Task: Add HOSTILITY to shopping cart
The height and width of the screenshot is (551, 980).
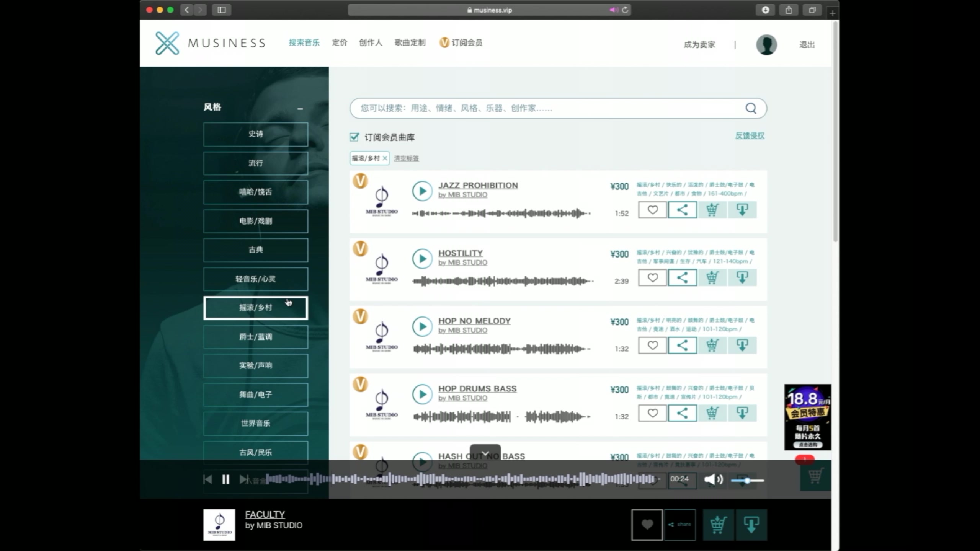Action: pyautogui.click(x=712, y=277)
